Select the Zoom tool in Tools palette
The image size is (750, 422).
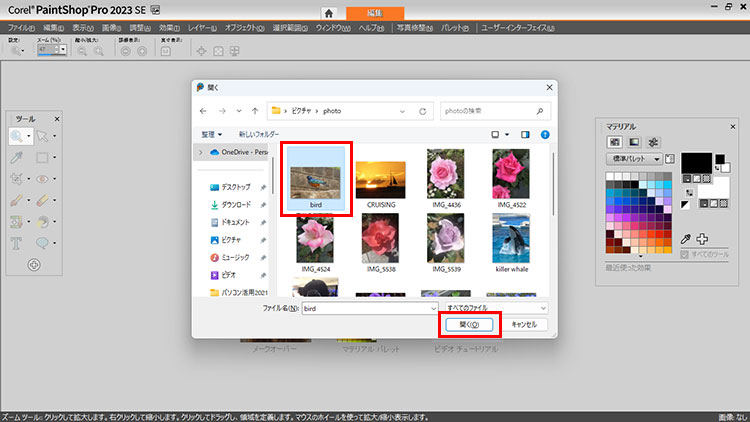(18, 135)
